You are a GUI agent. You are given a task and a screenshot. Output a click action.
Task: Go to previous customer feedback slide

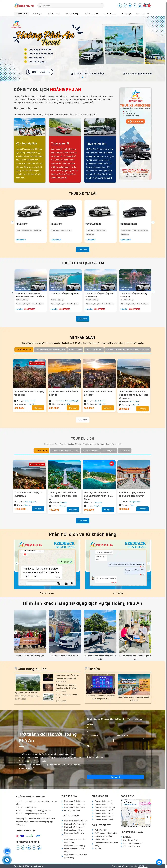[17, 563]
